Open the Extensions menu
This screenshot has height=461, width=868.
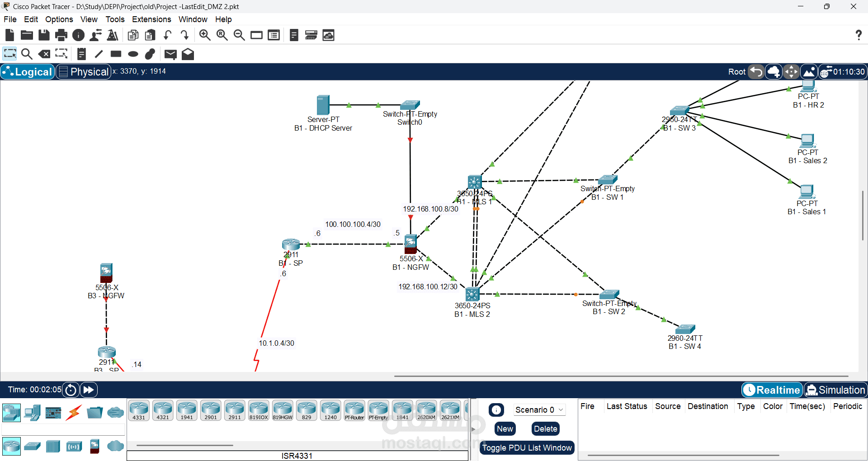(151, 19)
